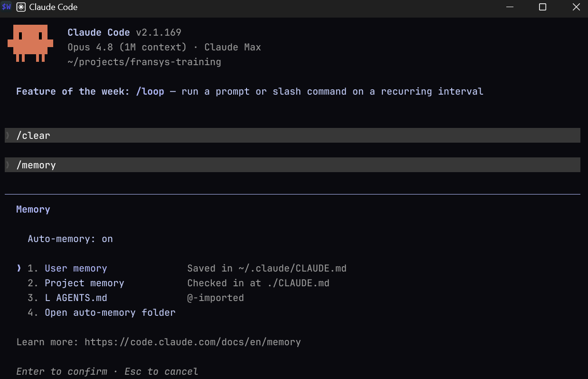Click the /memory command history row

tap(293, 165)
